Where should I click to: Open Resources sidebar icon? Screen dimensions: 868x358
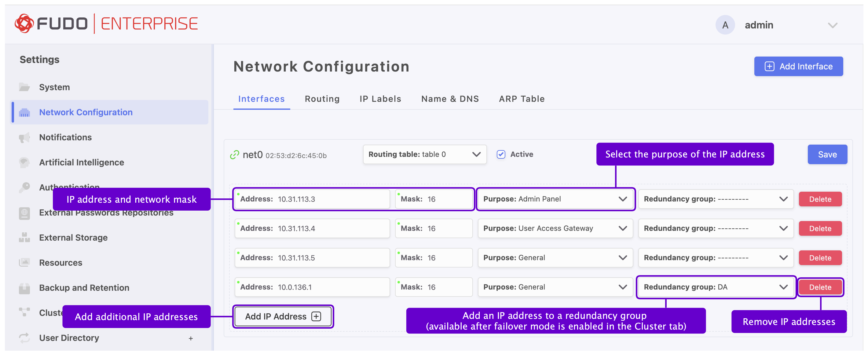(x=24, y=263)
